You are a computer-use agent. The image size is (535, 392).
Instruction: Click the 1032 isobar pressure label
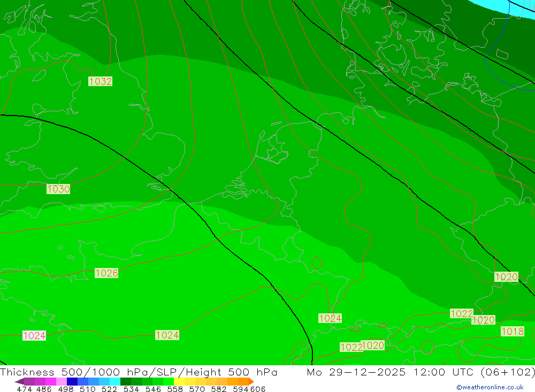[x=101, y=81]
